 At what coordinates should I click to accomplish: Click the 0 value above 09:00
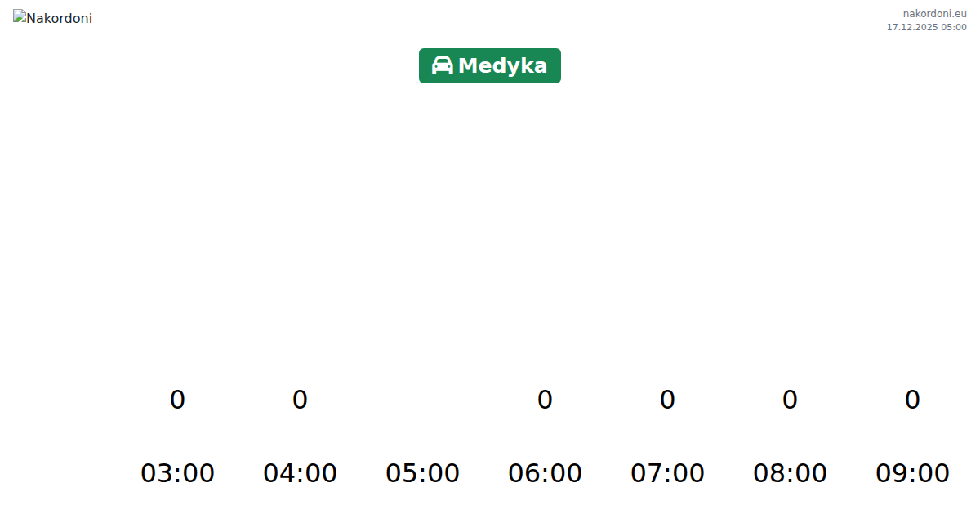click(912, 400)
